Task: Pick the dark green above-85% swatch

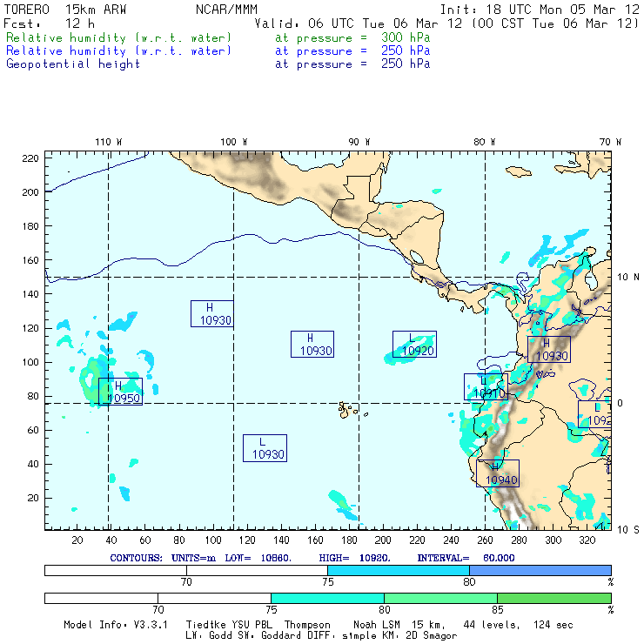Action: (x=554, y=598)
